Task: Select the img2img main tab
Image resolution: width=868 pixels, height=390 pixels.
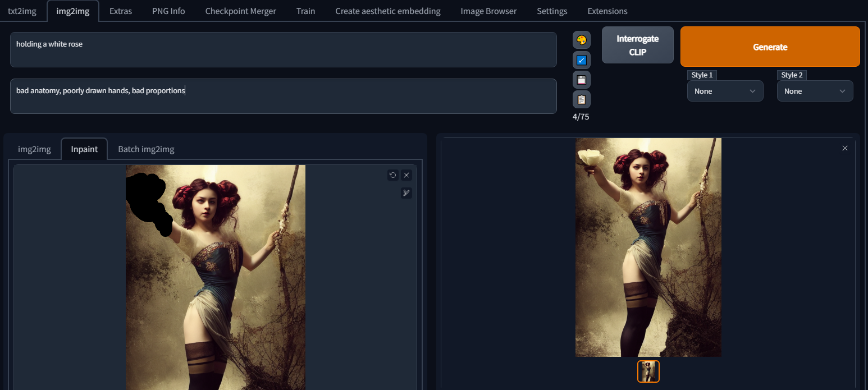Action: [72, 11]
